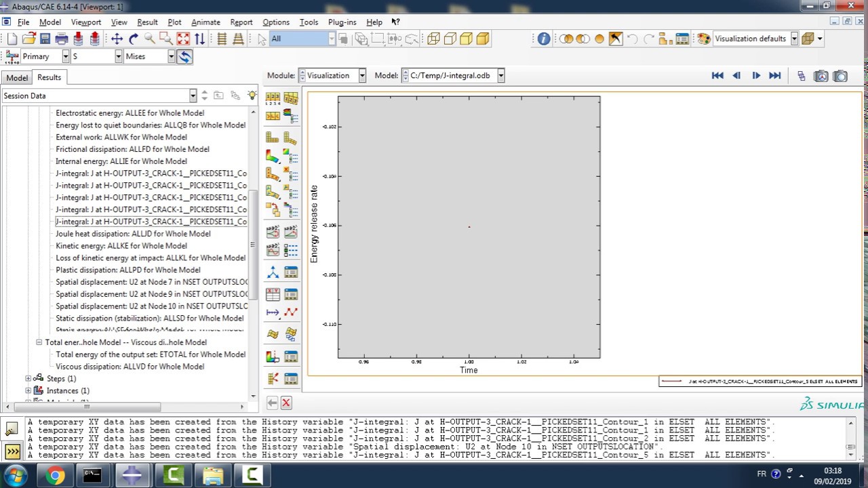The height and width of the screenshot is (488, 868).
Task: Open the Model odb file dropdown
Action: 501,76
